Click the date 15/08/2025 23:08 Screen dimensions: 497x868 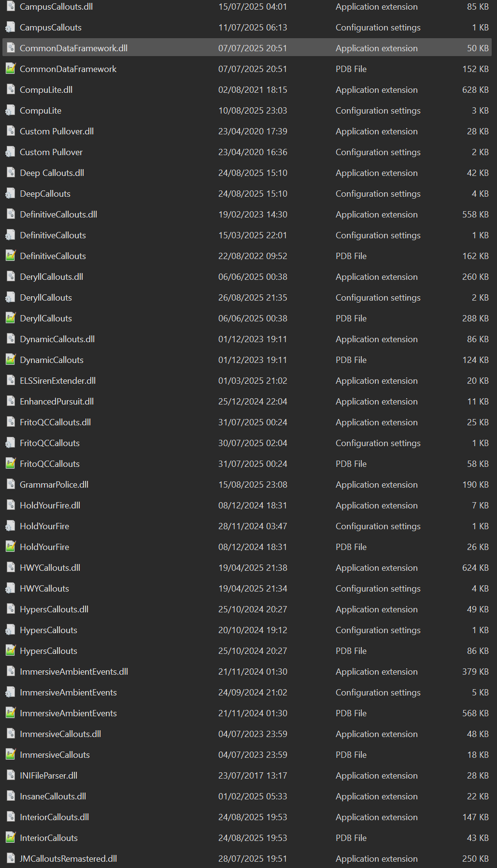253,485
